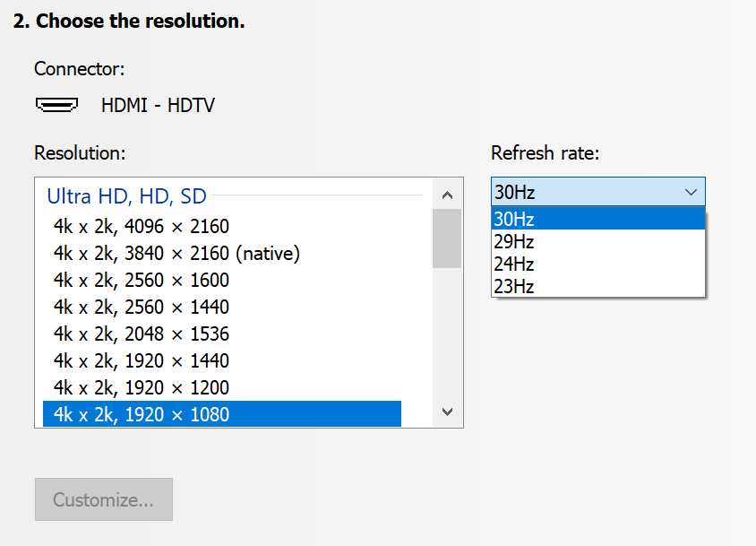Pick the 1920 × 1440 resolution

222,360
